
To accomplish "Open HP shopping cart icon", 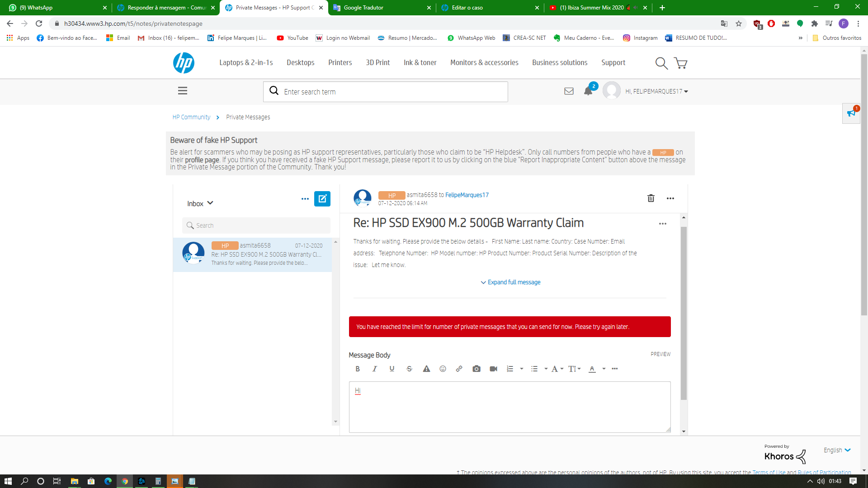I will pos(680,63).
